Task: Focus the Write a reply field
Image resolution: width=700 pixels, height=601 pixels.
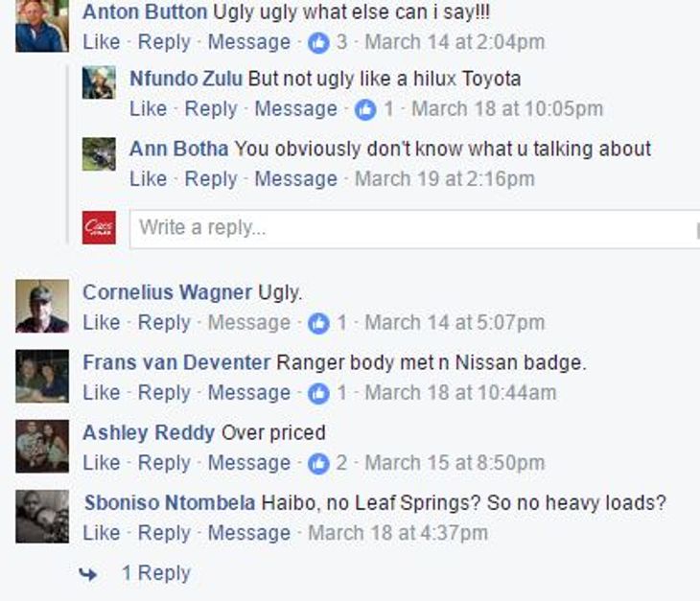Action: [x=414, y=228]
